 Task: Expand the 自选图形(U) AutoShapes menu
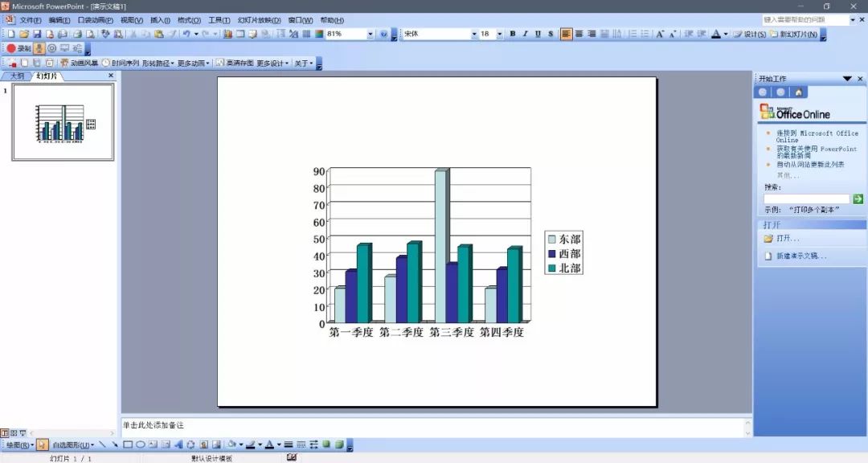click(73, 445)
